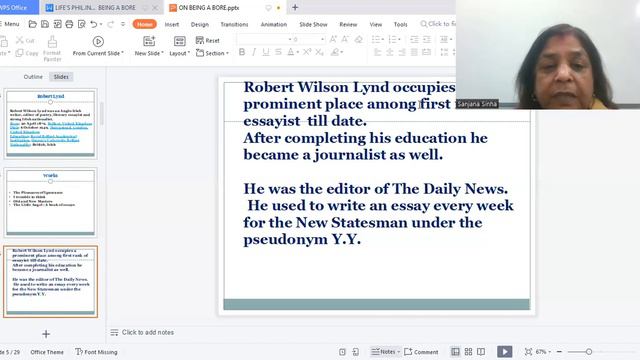Open font color dropdown arrow
The height and width of the screenshot is (360, 640).
tap(298, 52)
